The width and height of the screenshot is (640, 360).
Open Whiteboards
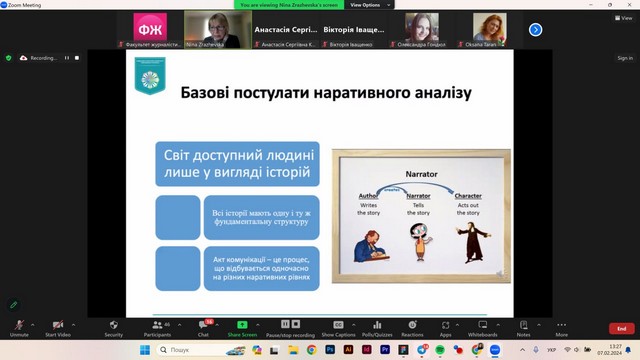tap(482, 329)
